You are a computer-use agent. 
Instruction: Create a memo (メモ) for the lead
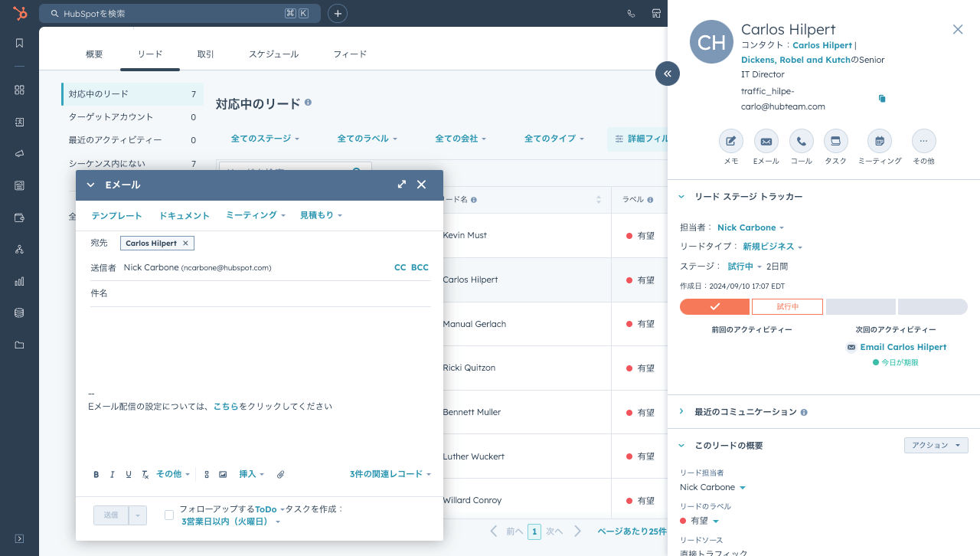pos(731,141)
